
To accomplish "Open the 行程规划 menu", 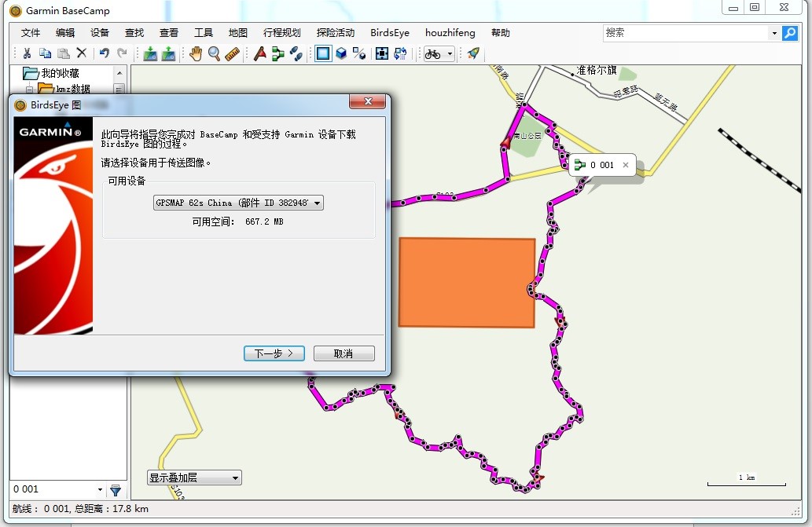I will click(281, 32).
